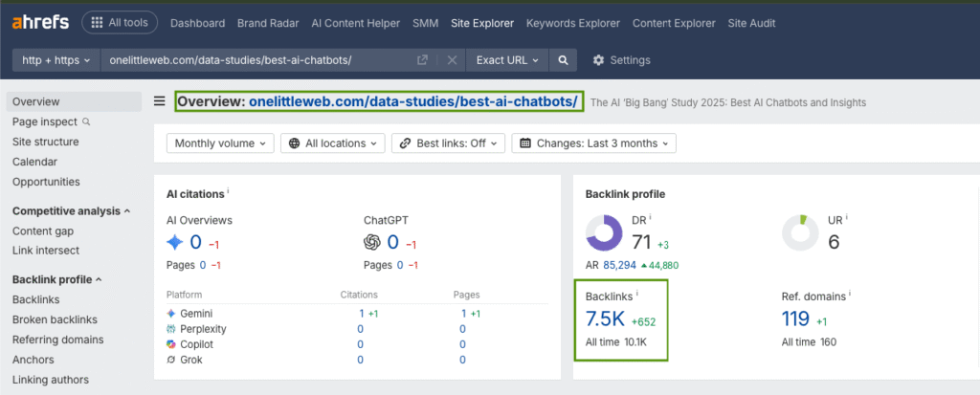The width and height of the screenshot is (980, 395).
Task: Toggle the hamburger sidebar menu icon
Action: (160, 101)
